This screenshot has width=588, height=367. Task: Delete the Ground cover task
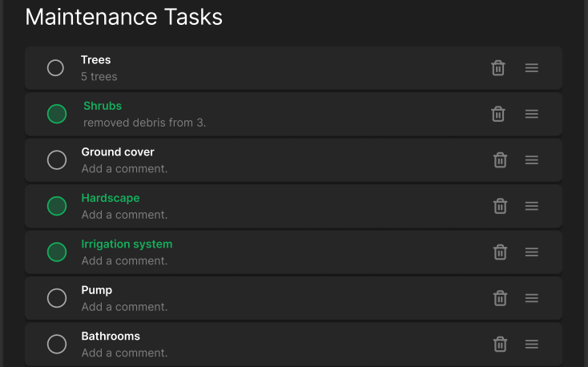click(x=500, y=159)
